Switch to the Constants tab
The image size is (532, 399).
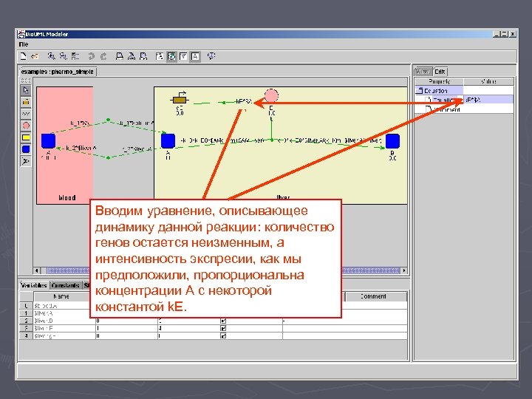pos(66,285)
